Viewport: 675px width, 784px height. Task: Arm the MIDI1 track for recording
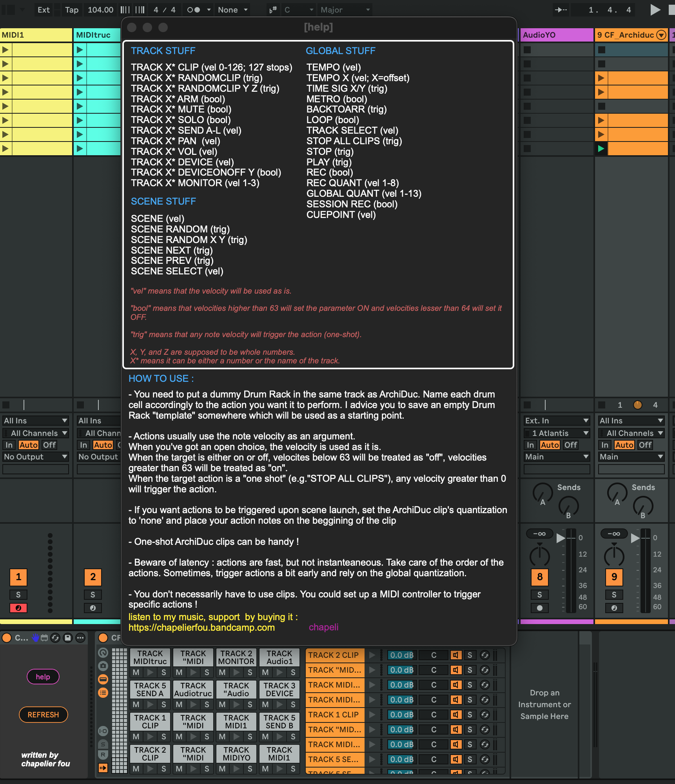click(18, 608)
